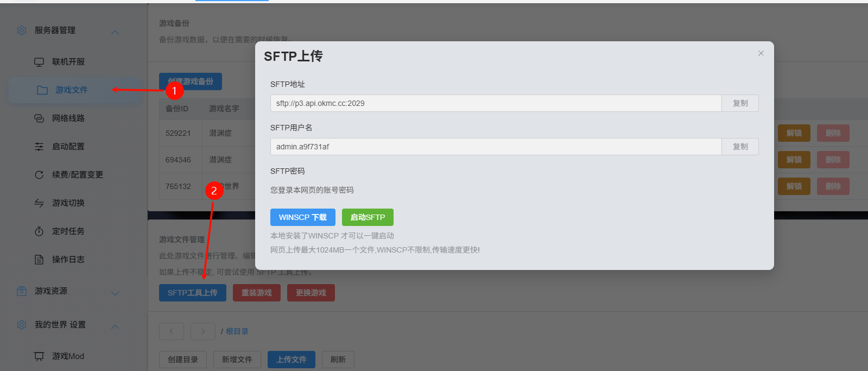Copy the SFTP地址 with 复制 button
The height and width of the screenshot is (371, 868).
point(740,103)
